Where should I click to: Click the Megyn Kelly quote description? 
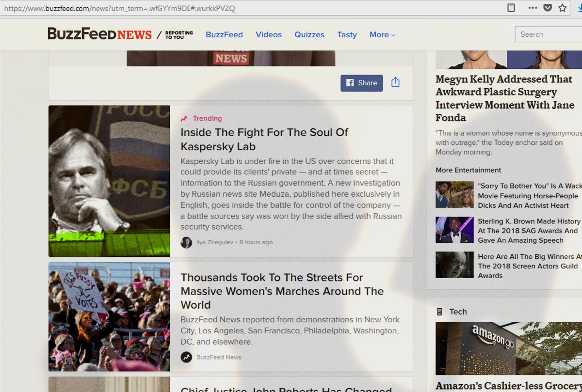(508, 142)
